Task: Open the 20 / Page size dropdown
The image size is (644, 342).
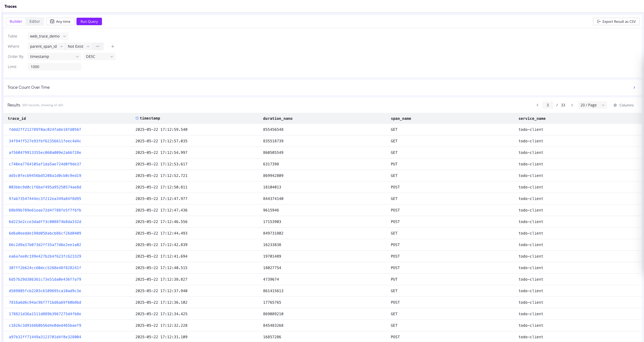Action: click(592, 105)
